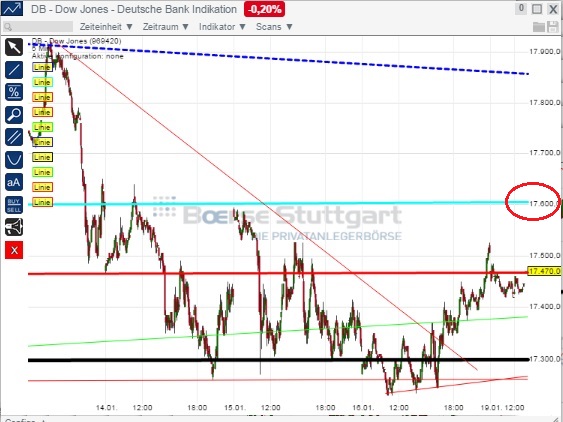Click the '19.01. 12:00' time axis label
563x422 pixels.
[502, 408]
